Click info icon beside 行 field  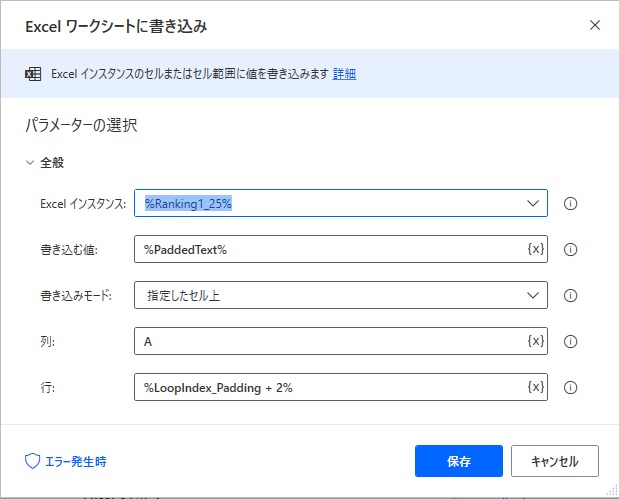point(570,387)
